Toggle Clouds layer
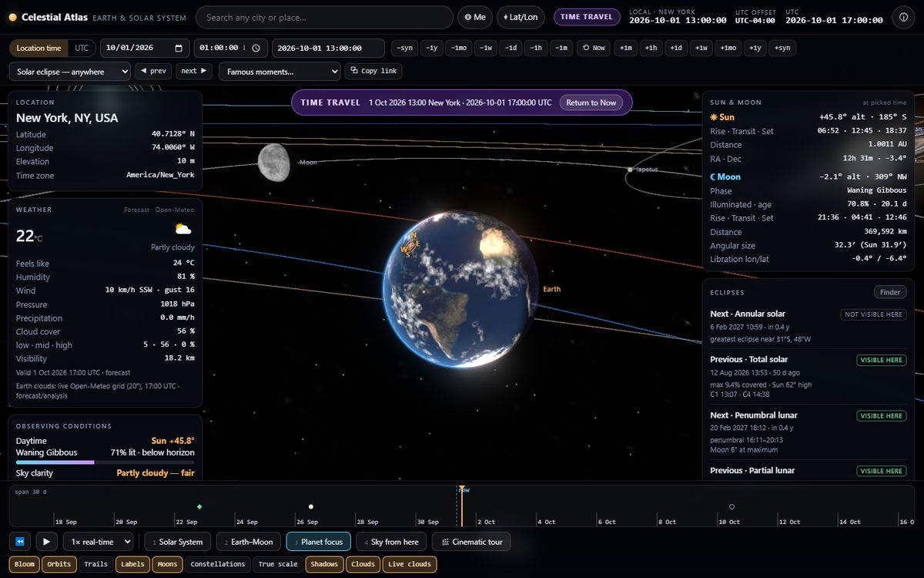This screenshot has height=578, width=924. click(363, 564)
